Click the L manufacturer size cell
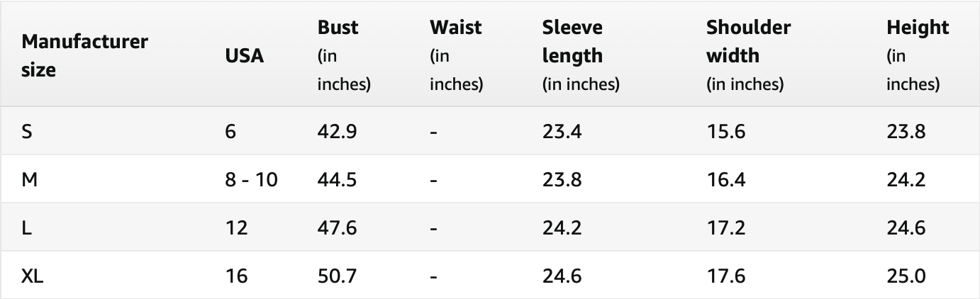Image resolution: width=980 pixels, height=299 pixels. point(26,227)
